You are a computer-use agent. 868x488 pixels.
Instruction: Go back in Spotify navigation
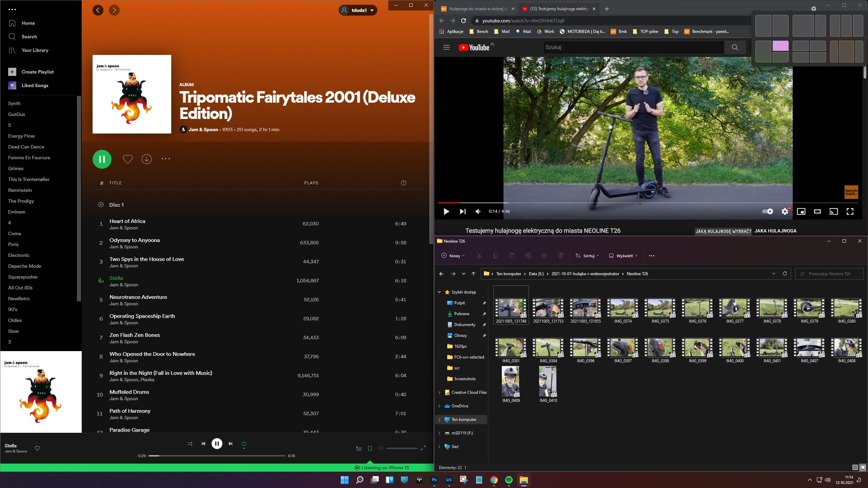point(98,10)
